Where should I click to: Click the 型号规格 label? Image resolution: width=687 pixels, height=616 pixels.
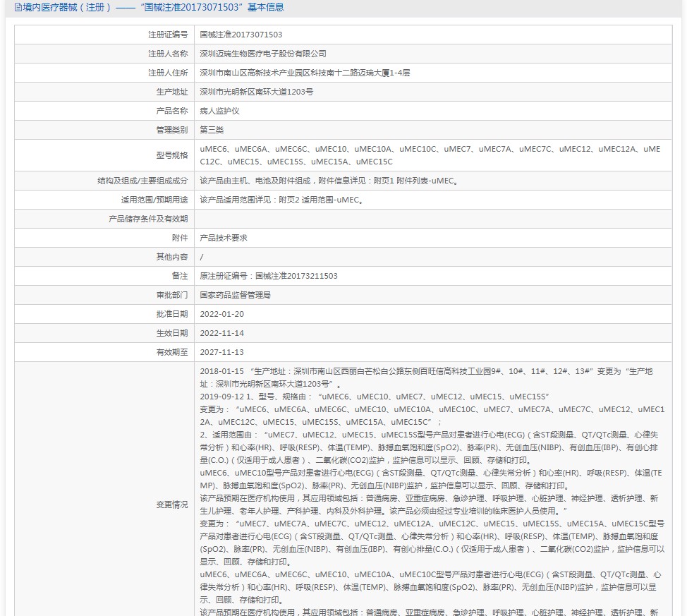coord(172,155)
